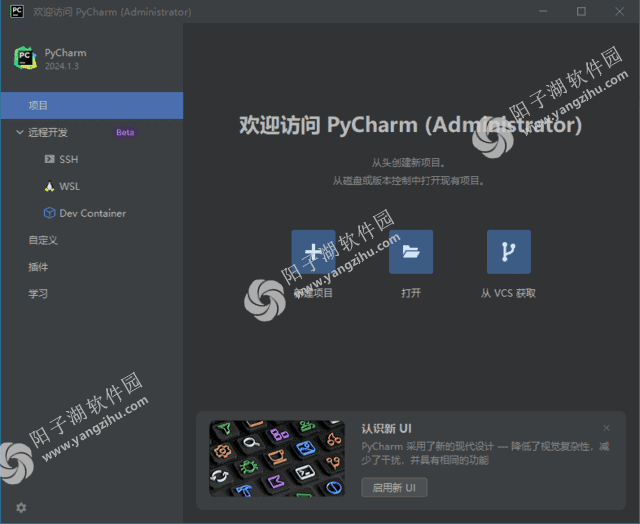
Task: Click the version text 2024.1.3
Action: click(62, 66)
